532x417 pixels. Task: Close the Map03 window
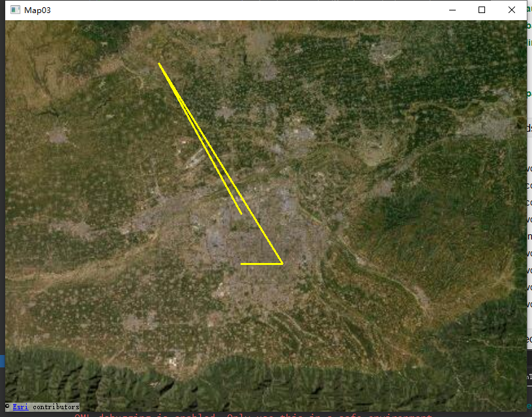click(x=511, y=10)
